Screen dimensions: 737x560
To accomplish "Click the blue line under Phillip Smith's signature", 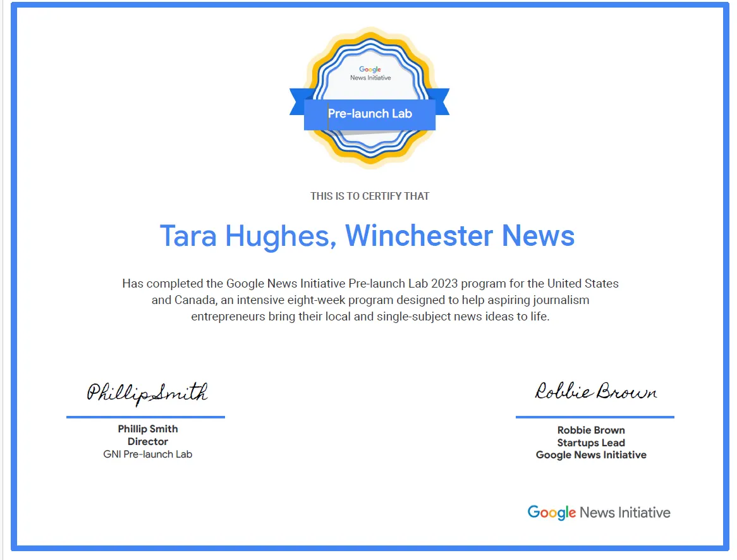I will click(146, 417).
